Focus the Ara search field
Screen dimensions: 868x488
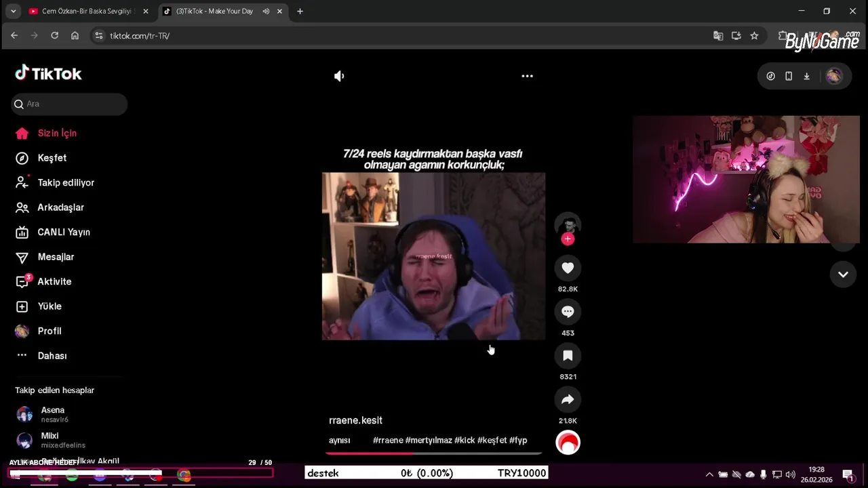[69, 104]
